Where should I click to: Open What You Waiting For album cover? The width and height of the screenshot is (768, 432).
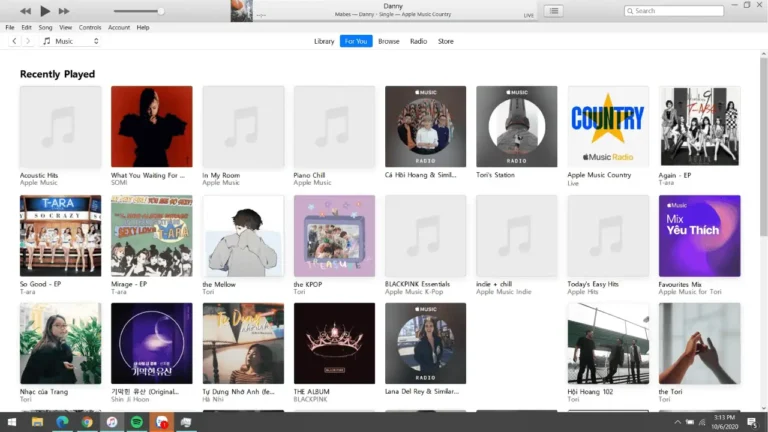[152, 126]
